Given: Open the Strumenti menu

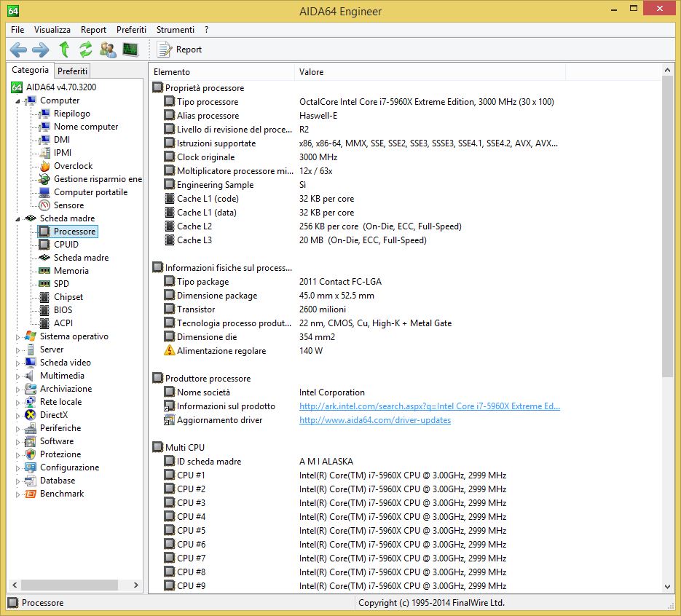Looking at the screenshot, I should tap(175, 30).
